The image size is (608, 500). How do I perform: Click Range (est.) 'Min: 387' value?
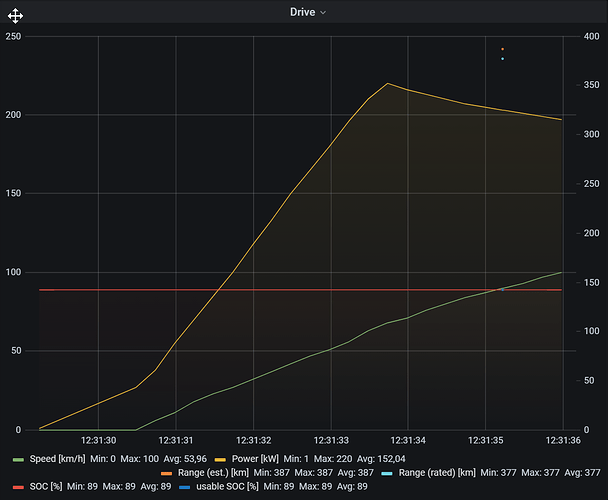pos(271,473)
